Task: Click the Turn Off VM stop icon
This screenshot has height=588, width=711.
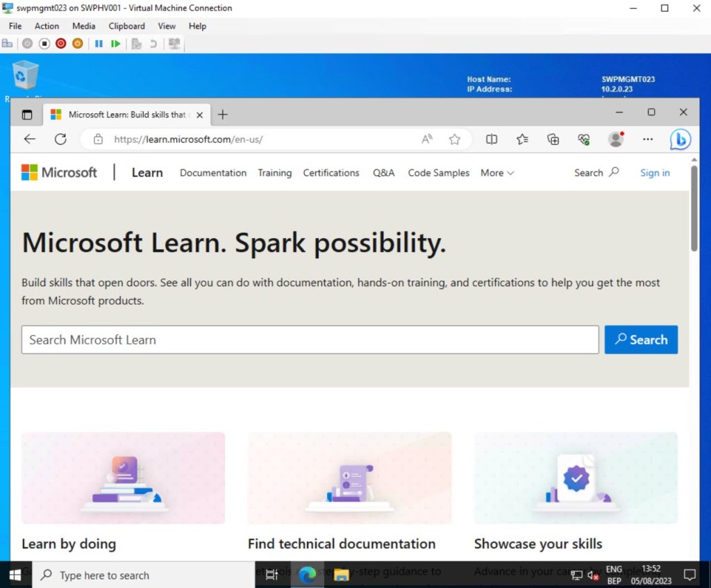Action: click(x=44, y=44)
